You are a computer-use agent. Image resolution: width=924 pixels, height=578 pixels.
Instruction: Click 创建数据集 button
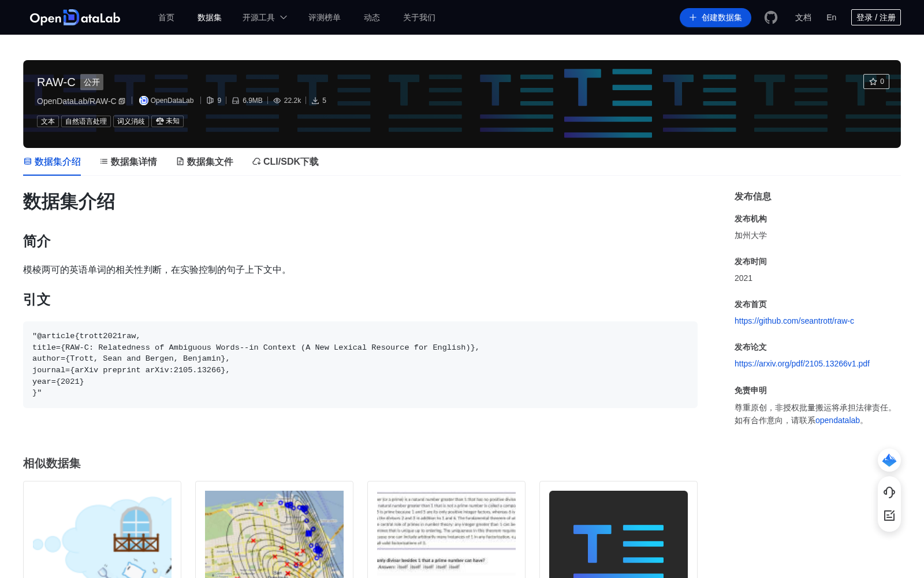716,17
